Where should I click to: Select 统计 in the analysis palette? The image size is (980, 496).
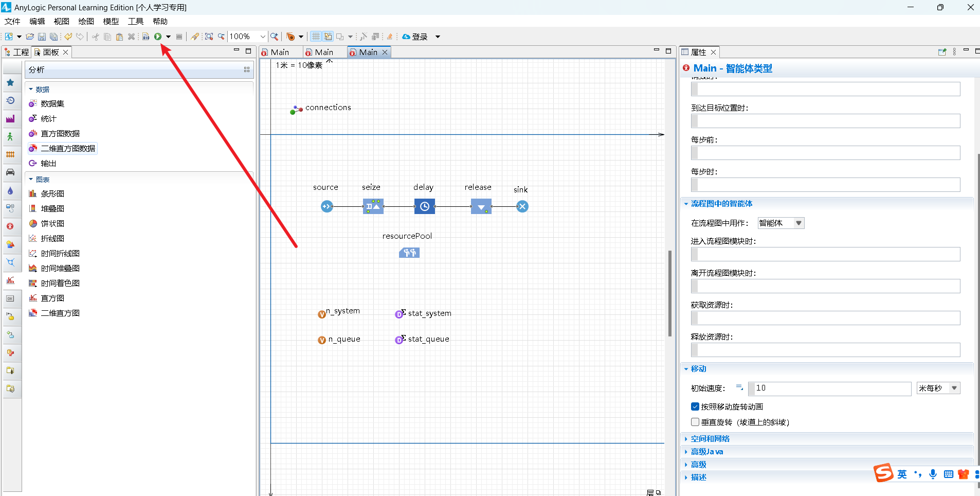[43, 118]
